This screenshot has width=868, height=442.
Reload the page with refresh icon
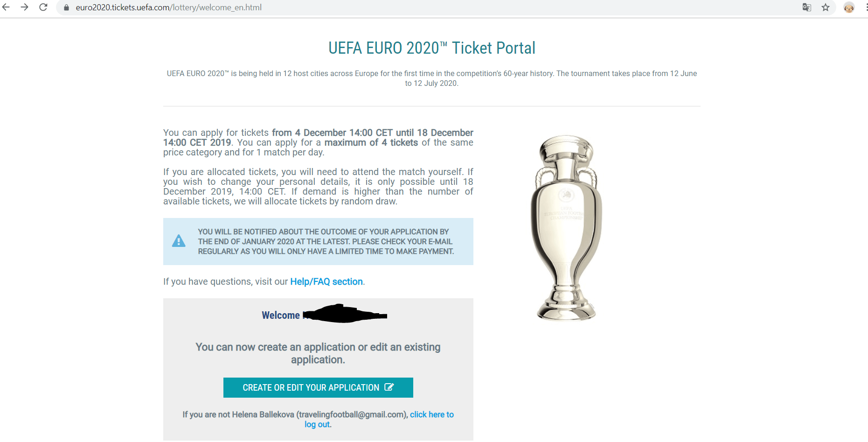tap(43, 7)
